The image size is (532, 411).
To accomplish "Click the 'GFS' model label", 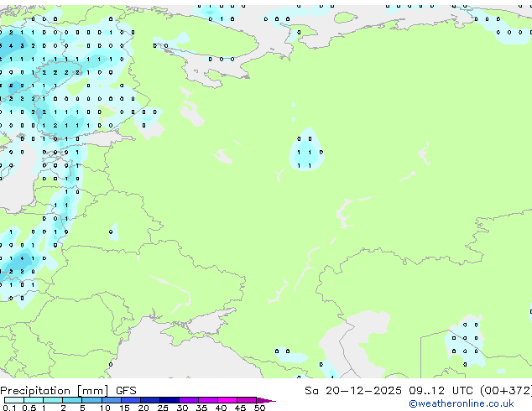I will pos(126,391).
